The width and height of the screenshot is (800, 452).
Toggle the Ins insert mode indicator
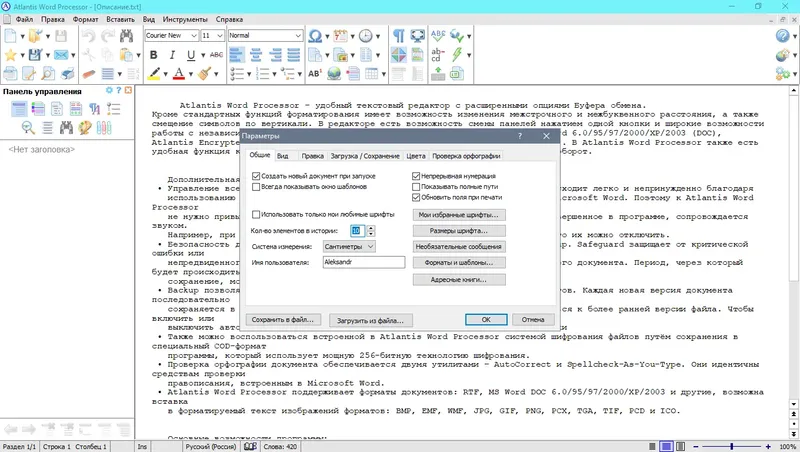coord(142,447)
